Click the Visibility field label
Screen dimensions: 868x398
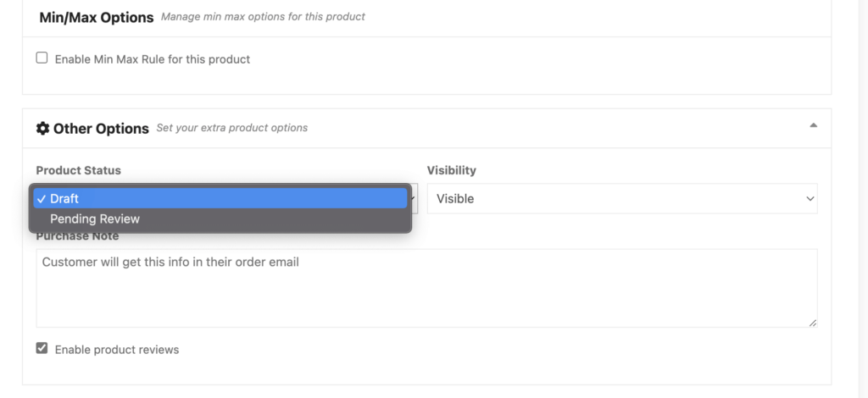coord(451,170)
